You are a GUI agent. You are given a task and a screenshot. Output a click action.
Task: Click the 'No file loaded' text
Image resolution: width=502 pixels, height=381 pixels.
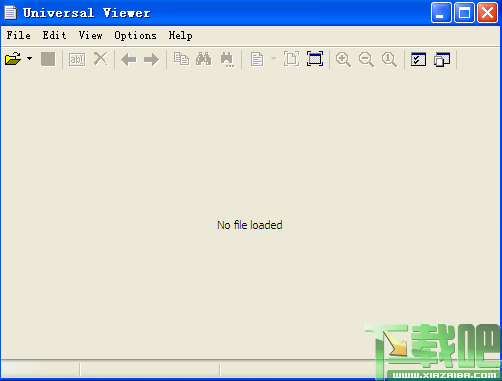point(250,225)
